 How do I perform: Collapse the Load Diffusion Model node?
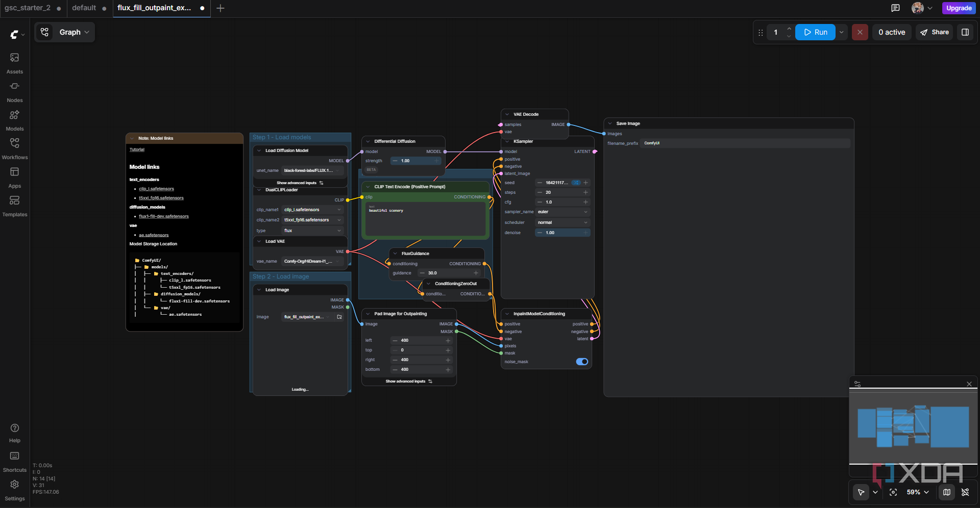[x=259, y=150]
